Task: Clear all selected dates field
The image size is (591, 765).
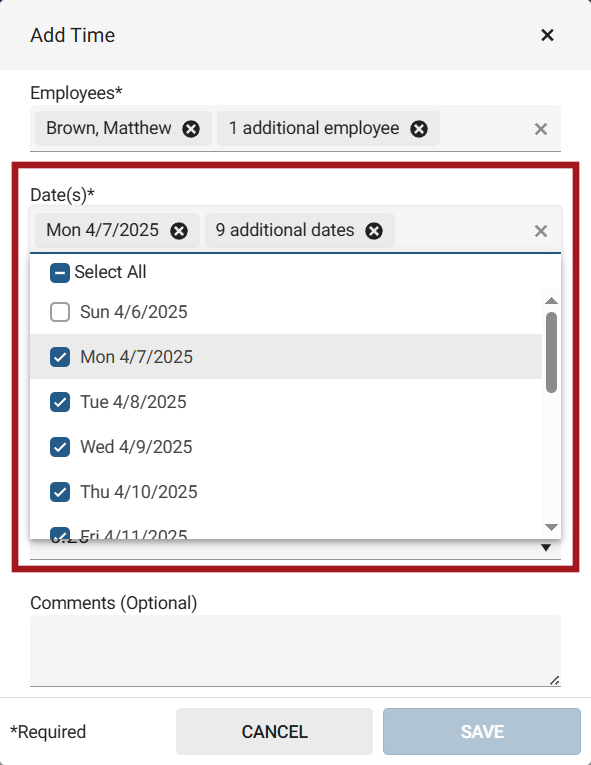Action: [541, 231]
